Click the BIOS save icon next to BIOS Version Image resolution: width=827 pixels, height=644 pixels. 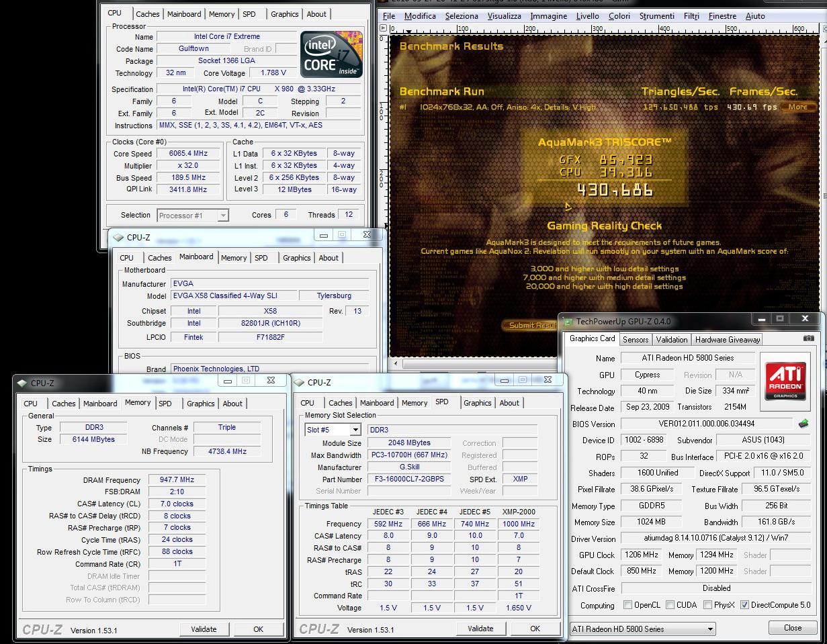pos(803,424)
